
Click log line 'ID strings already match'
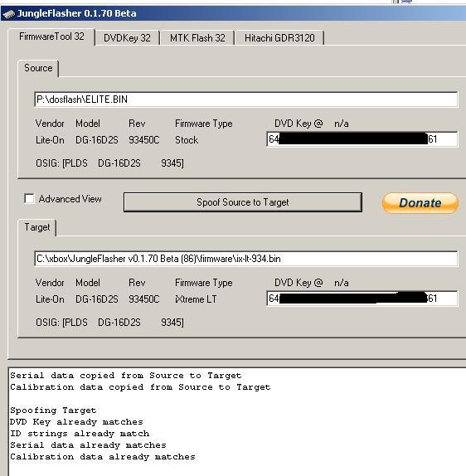(x=80, y=434)
